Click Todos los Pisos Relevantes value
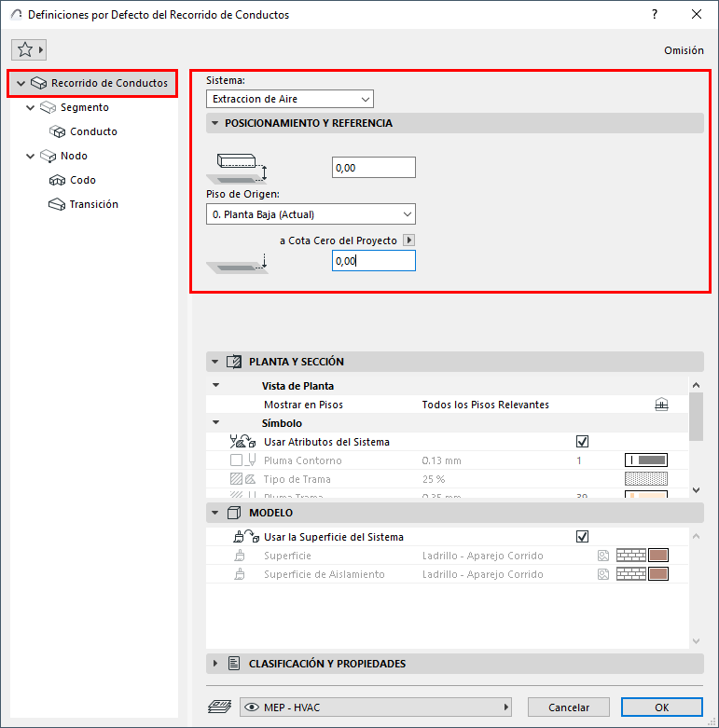This screenshot has height=728, width=719. click(x=485, y=405)
